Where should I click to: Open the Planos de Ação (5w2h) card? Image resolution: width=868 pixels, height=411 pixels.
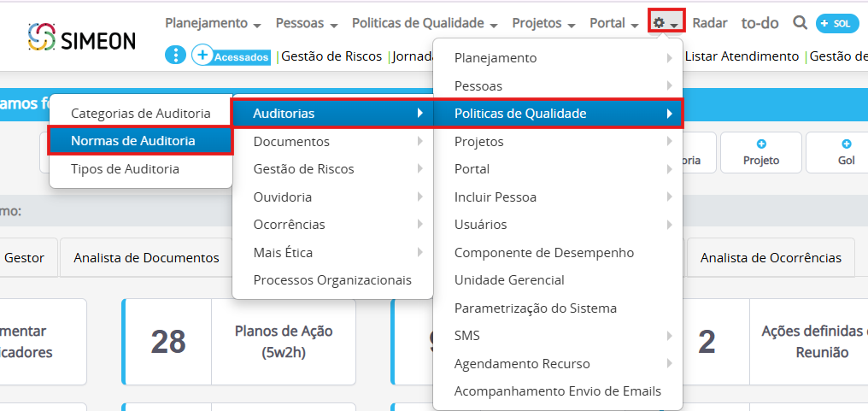pos(283,341)
